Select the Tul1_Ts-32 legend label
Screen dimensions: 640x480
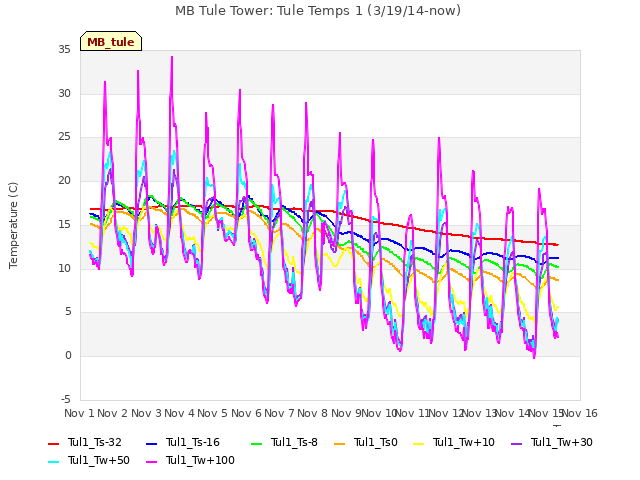95,442
